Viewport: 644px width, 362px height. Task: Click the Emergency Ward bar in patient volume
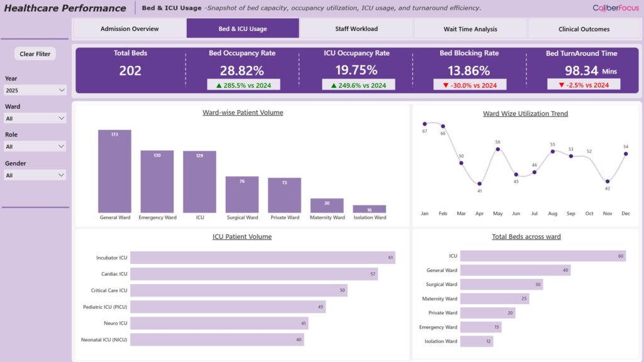click(157, 182)
